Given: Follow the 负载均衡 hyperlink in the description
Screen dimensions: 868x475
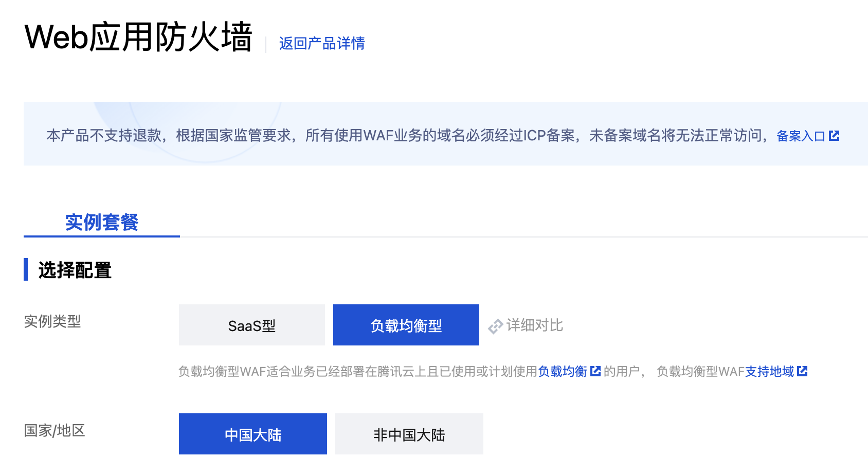Looking at the screenshot, I should coord(563,371).
